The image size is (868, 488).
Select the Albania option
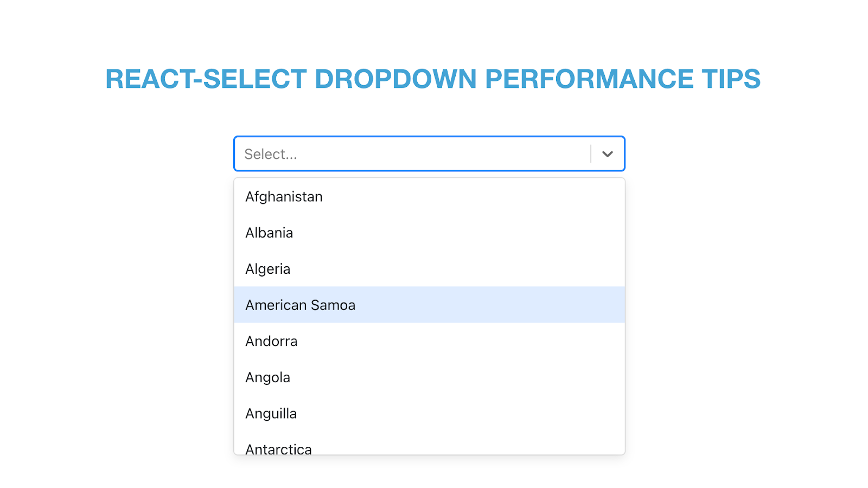tap(429, 233)
